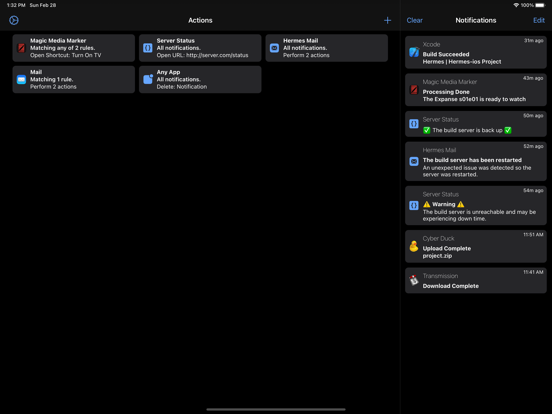
Task: Open 'Open URL: http://server.com/status' action
Action: [200, 48]
